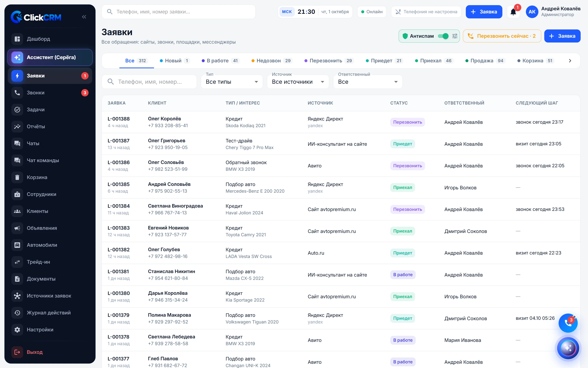The height and width of the screenshot is (368, 588).
Task: Switch to the Продажа tab
Action: coord(485,61)
